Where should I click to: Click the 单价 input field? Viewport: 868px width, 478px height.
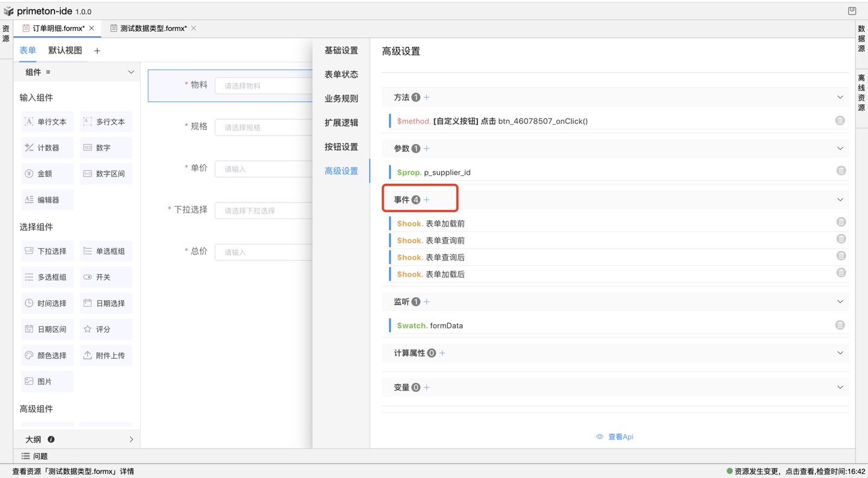click(264, 169)
